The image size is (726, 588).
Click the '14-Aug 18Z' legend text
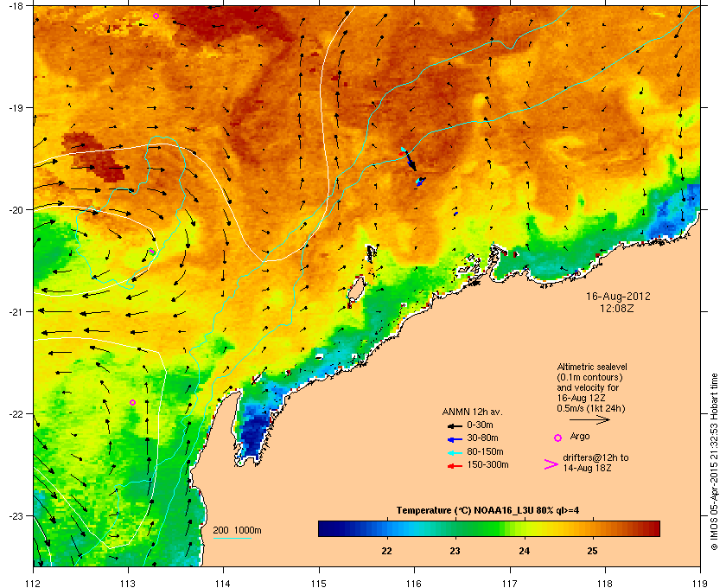pyautogui.click(x=587, y=469)
